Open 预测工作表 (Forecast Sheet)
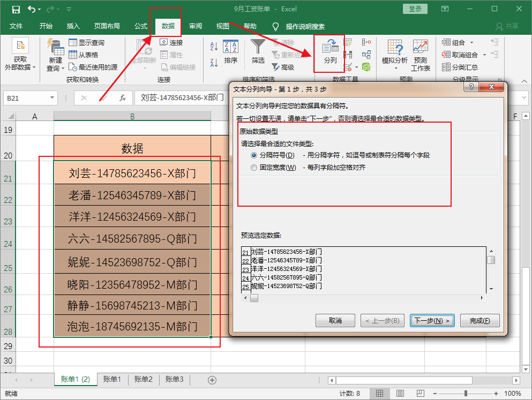This screenshot has width=532, height=400. [420, 56]
